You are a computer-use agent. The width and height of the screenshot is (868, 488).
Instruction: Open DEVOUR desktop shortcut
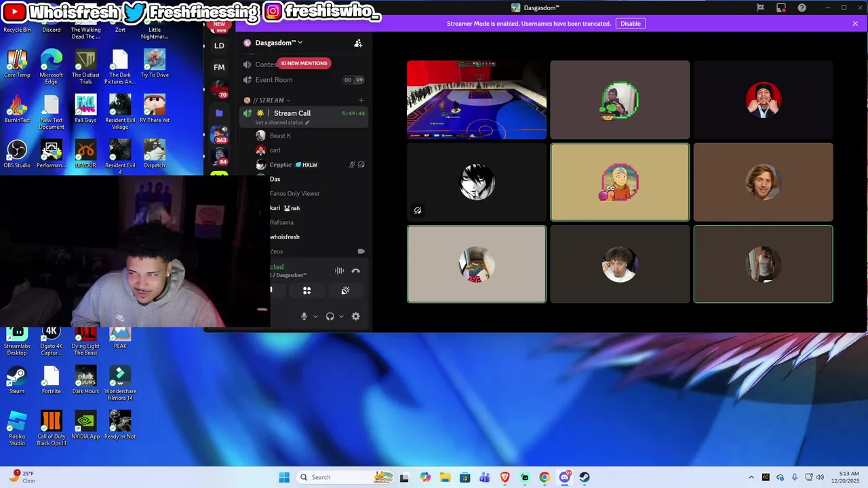[x=85, y=154]
